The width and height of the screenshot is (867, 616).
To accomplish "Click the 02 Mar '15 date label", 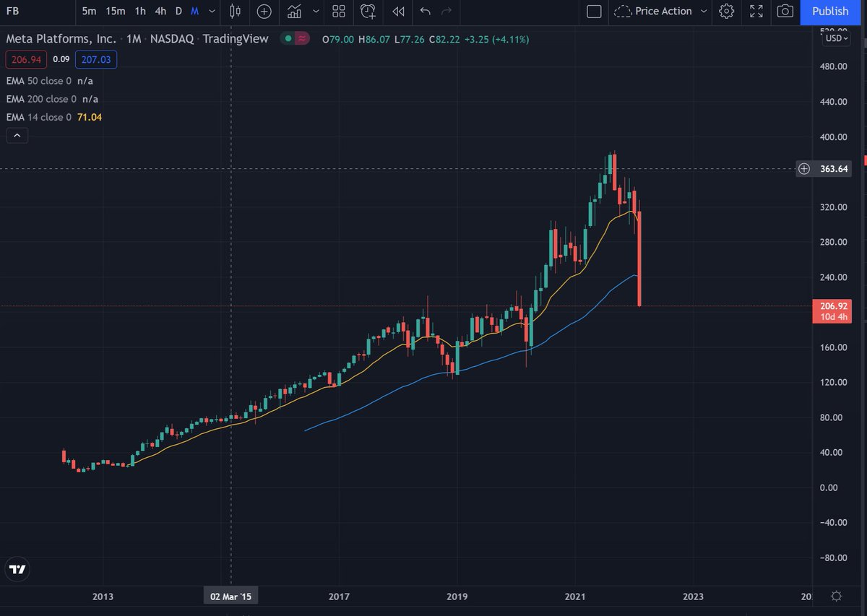I will (231, 597).
